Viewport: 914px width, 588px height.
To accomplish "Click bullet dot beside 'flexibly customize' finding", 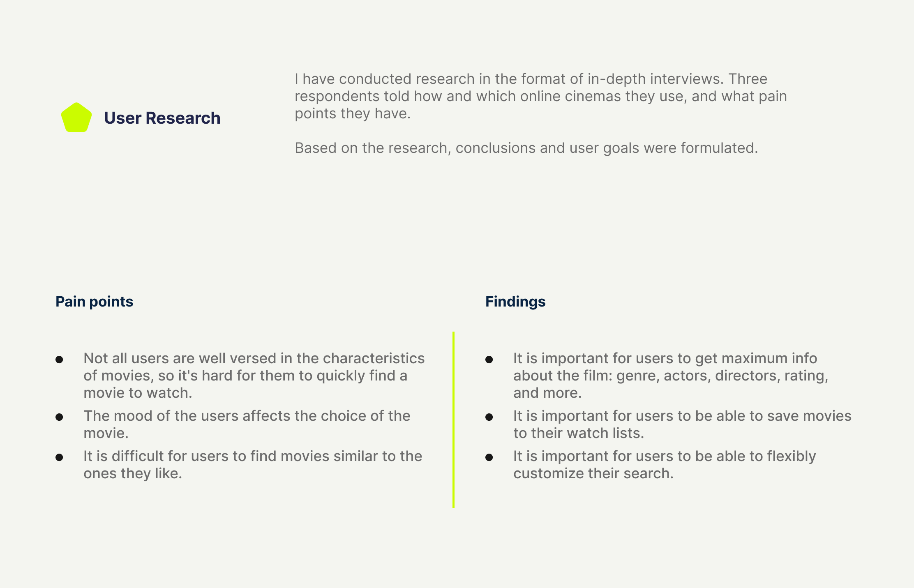I will 489,457.
